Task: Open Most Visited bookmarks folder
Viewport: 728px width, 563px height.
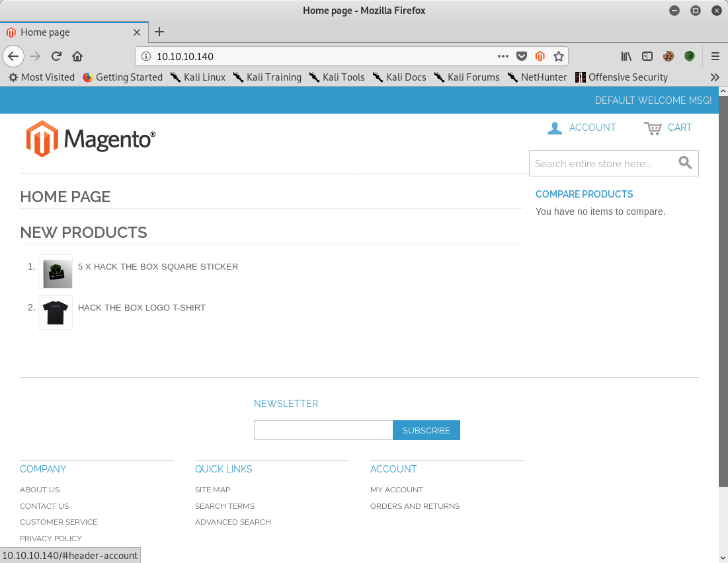Action: (x=42, y=77)
